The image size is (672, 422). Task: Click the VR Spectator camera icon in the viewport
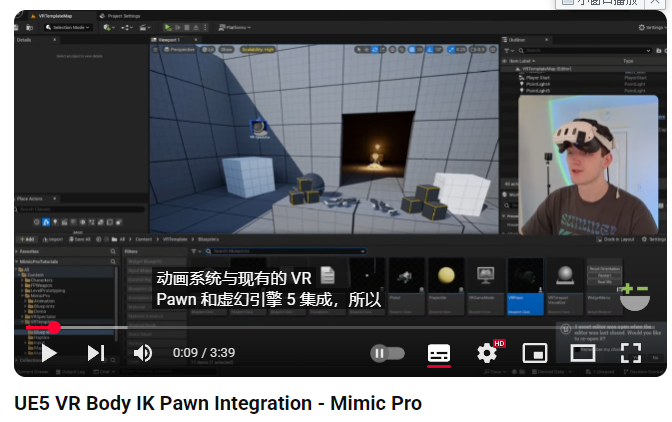pos(258,128)
